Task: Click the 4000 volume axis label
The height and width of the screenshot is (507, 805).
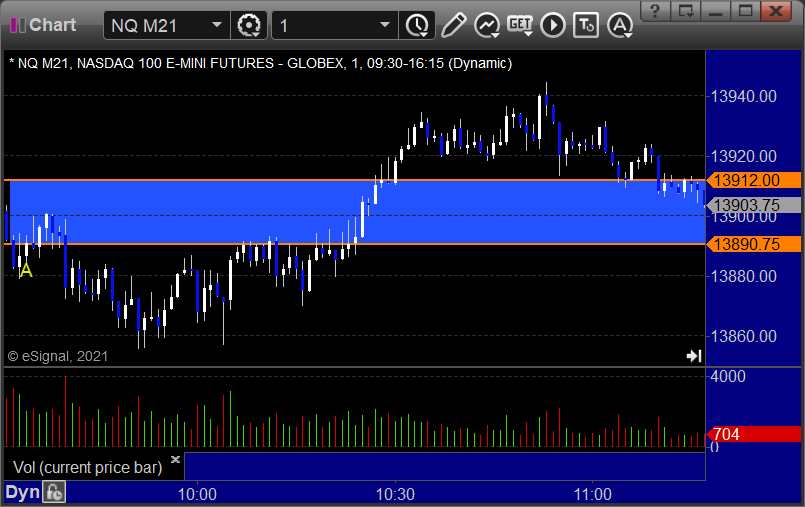Action: 728,377
